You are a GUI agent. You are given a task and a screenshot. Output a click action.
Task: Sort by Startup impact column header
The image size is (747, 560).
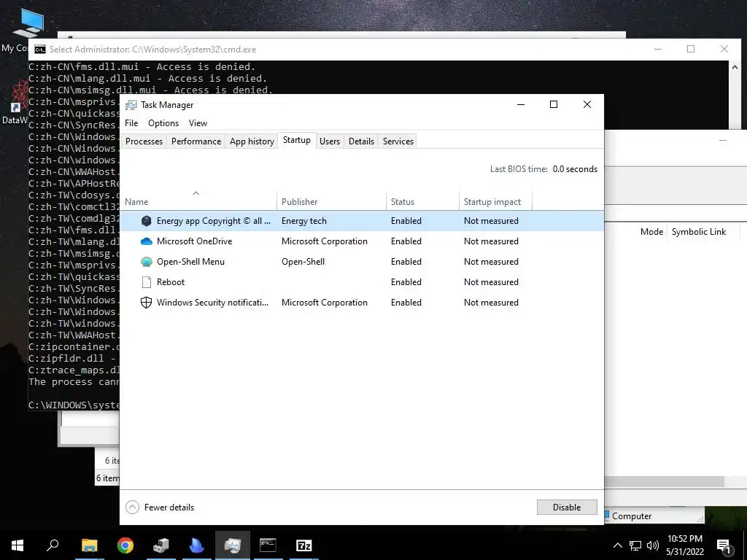pyautogui.click(x=495, y=202)
